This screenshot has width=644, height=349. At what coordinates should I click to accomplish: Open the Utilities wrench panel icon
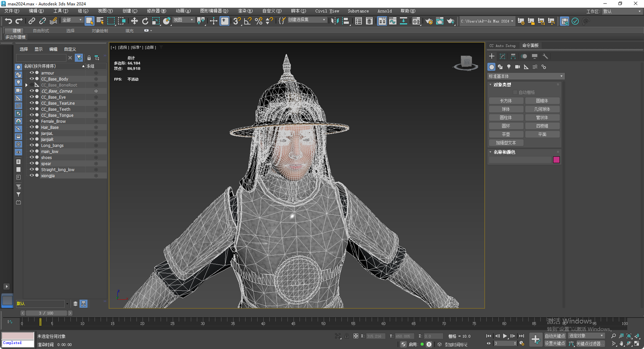545,56
